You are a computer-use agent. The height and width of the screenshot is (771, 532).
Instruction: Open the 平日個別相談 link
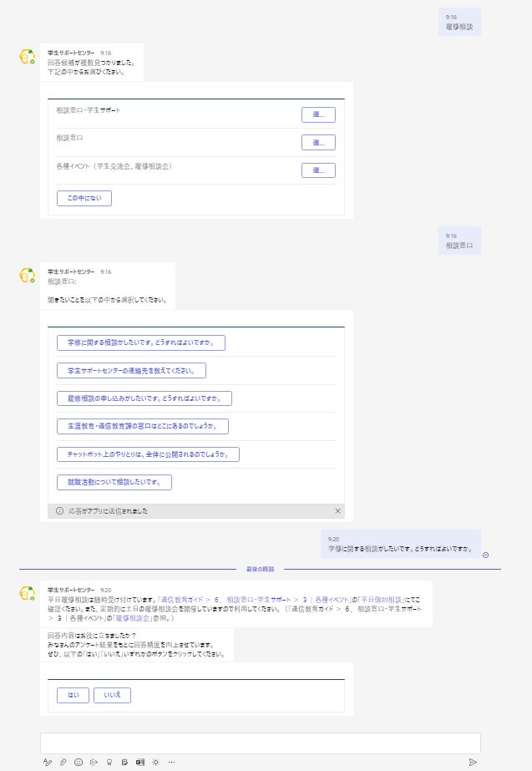click(x=382, y=600)
